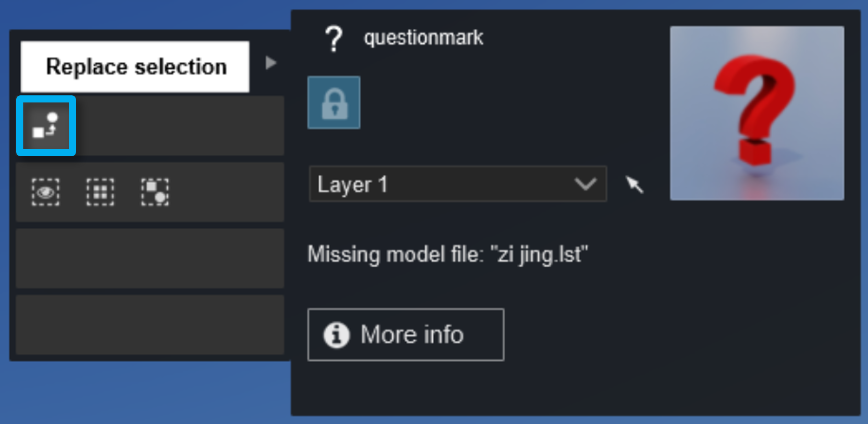Open the Layer 1 dropdown

click(457, 184)
